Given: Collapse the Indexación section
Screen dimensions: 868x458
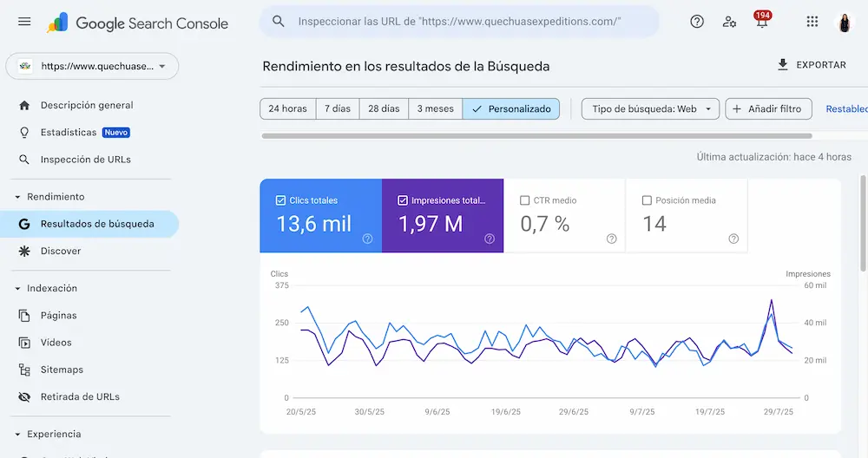Looking at the screenshot, I should (17, 288).
